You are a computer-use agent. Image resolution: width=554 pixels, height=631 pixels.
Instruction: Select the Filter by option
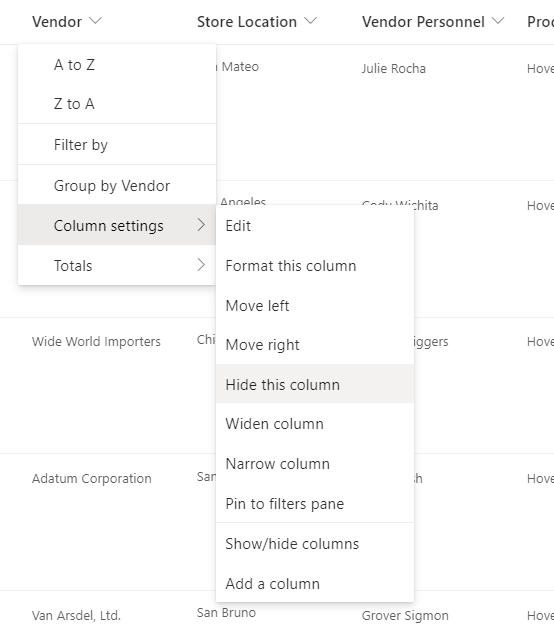click(117, 144)
